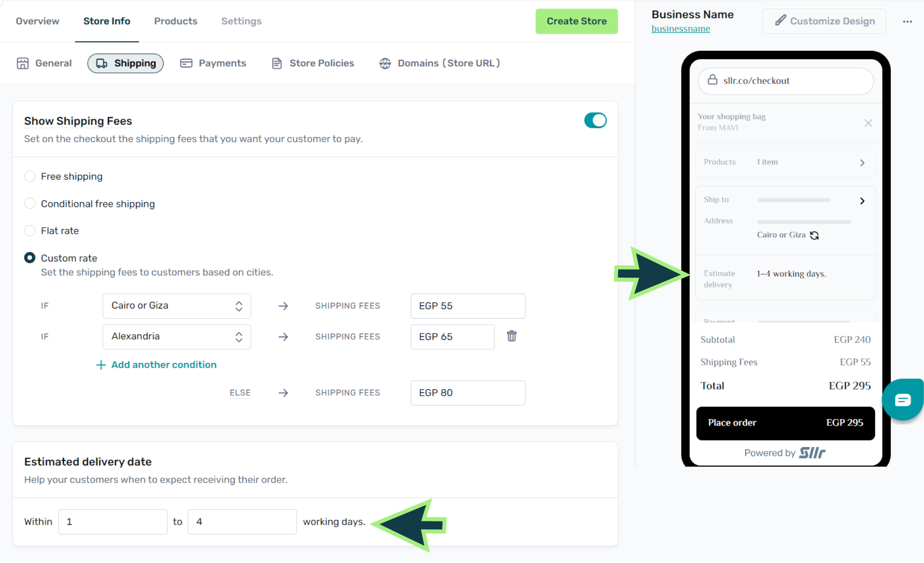Select the Free shipping radio option
The height and width of the screenshot is (563, 924).
coord(30,176)
